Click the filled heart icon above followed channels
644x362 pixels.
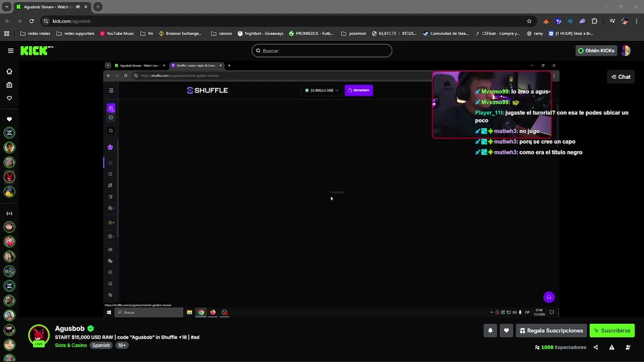[9, 119]
